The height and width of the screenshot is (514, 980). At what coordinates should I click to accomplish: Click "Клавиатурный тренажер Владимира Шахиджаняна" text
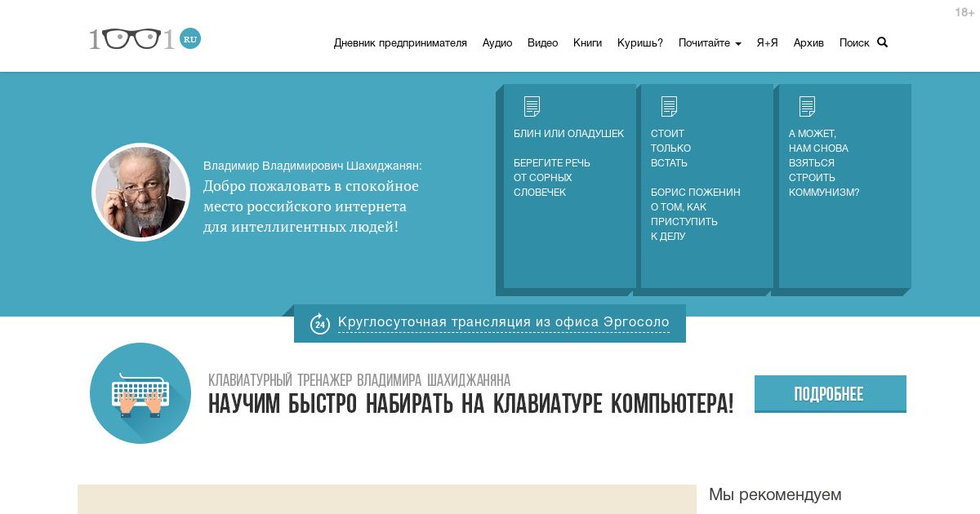(x=359, y=380)
